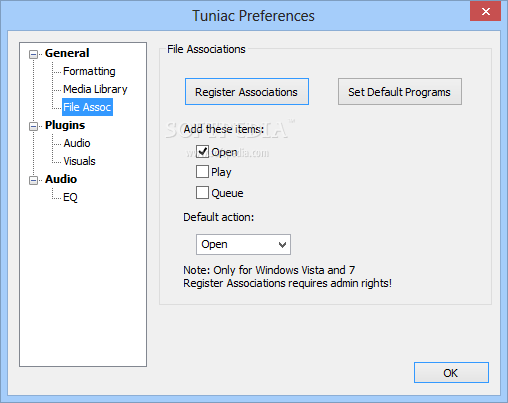Select the Plugins category heading
This screenshot has width=508, height=403.
click(x=65, y=125)
